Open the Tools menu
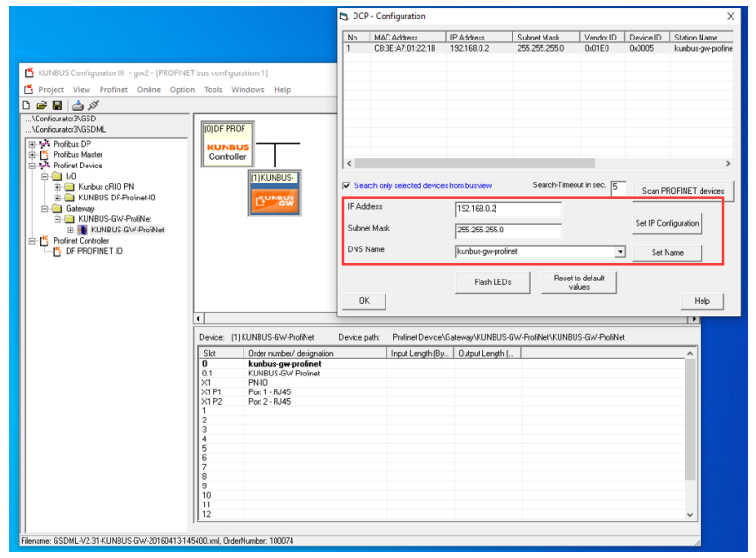 click(213, 89)
